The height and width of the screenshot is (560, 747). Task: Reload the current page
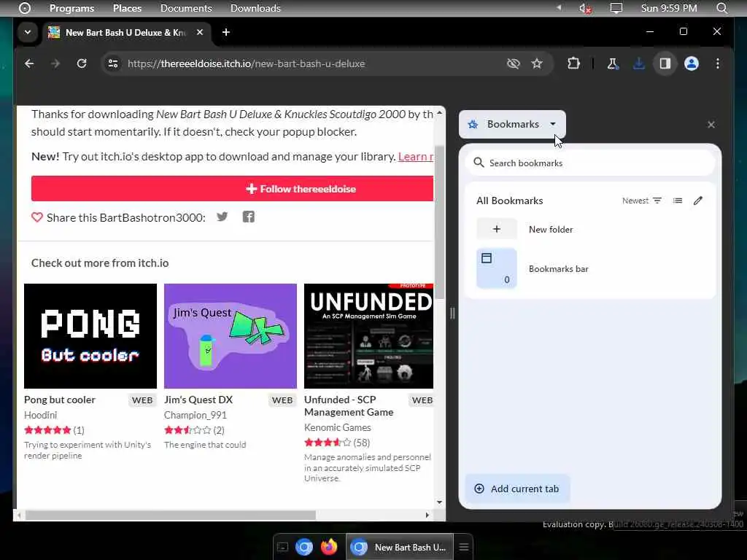pyautogui.click(x=82, y=63)
